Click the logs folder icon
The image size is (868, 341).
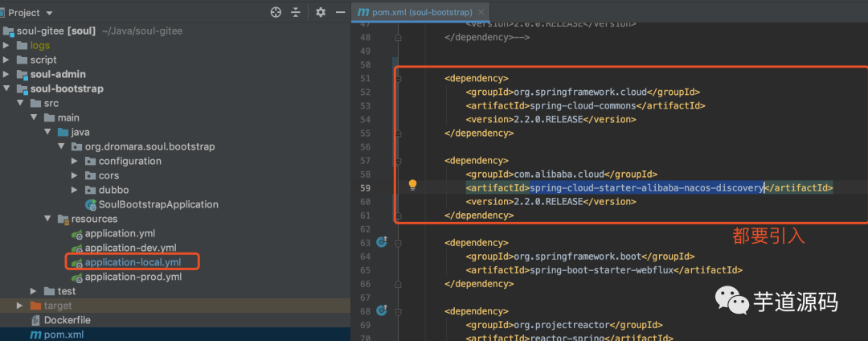23,45
